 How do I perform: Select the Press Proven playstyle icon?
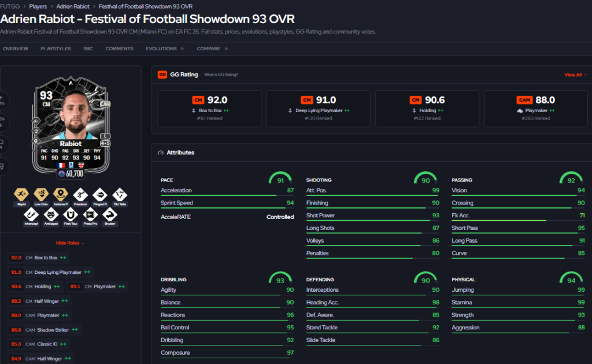90,214
